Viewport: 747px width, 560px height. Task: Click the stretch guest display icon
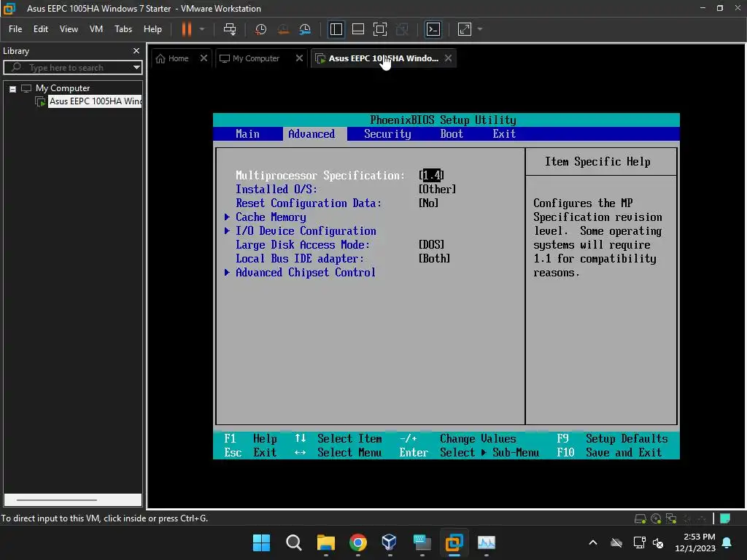tap(465, 29)
